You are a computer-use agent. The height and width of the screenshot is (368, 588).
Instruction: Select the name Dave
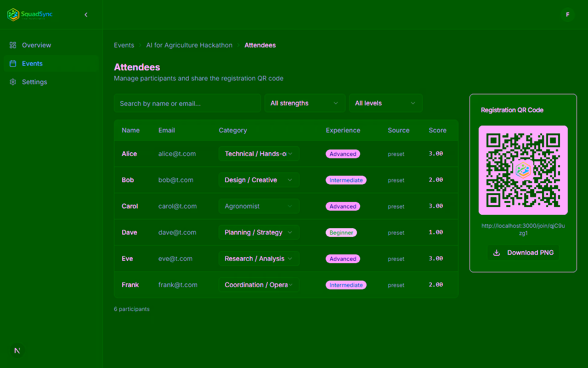(130, 232)
